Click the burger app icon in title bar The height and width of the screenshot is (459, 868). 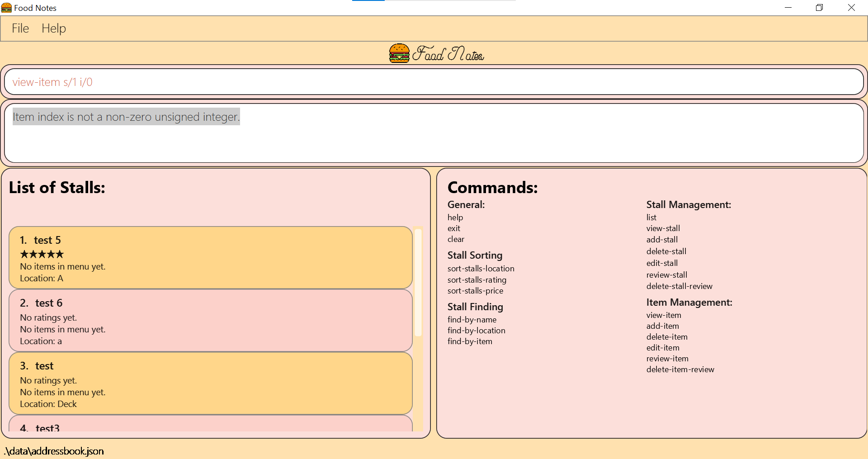coord(6,8)
